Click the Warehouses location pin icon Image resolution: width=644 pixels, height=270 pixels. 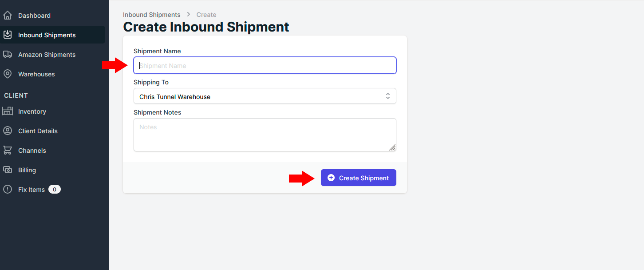tap(7, 74)
